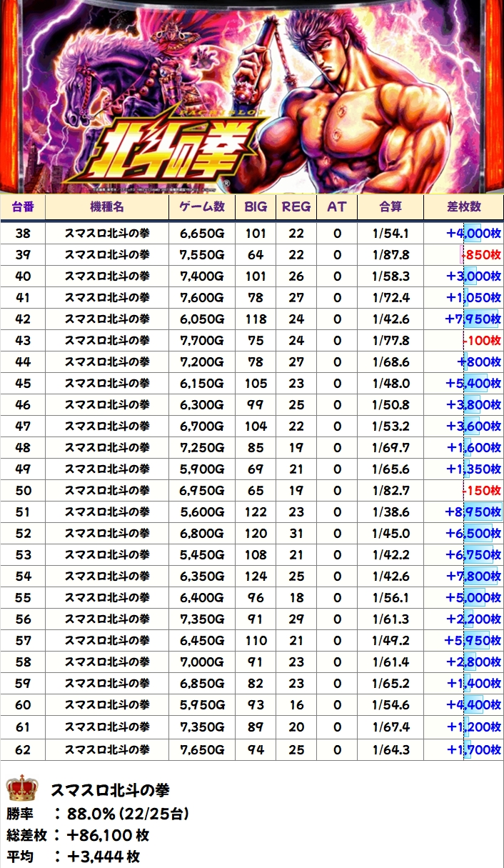This screenshot has width=504, height=868.
Task: Click the BIG column header
Action: [x=256, y=206]
